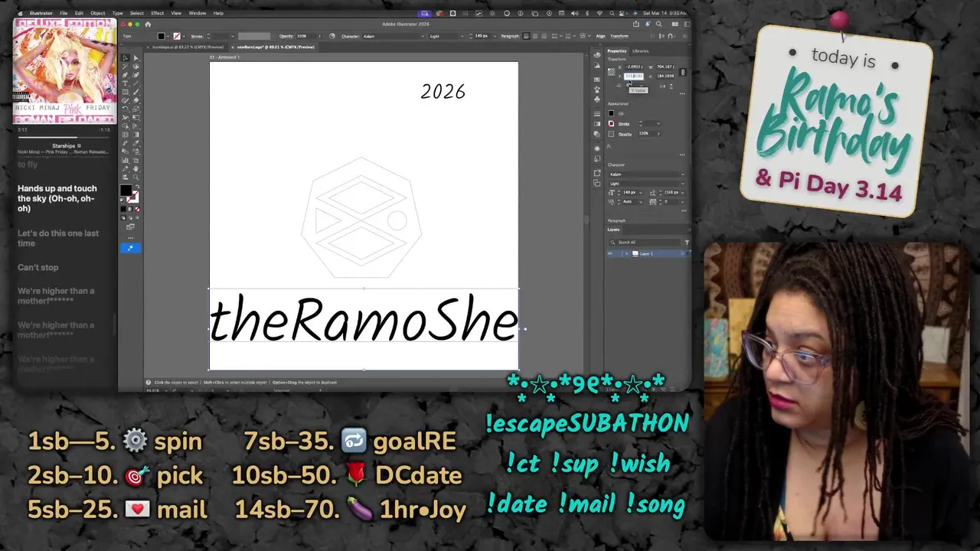The width and height of the screenshot is (980, 551).
Task: Toggle constrain width and height proportions link
Action: pos(683,73)
